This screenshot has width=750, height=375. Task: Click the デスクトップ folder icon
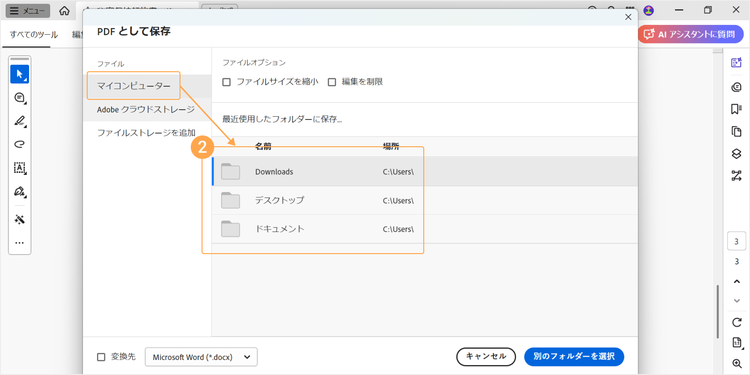231,200
